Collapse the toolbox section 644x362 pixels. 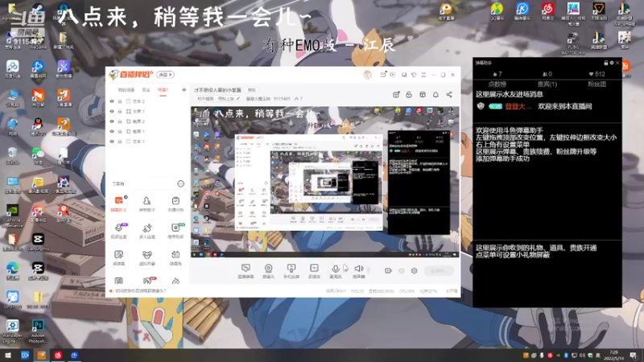pos(180,183)
